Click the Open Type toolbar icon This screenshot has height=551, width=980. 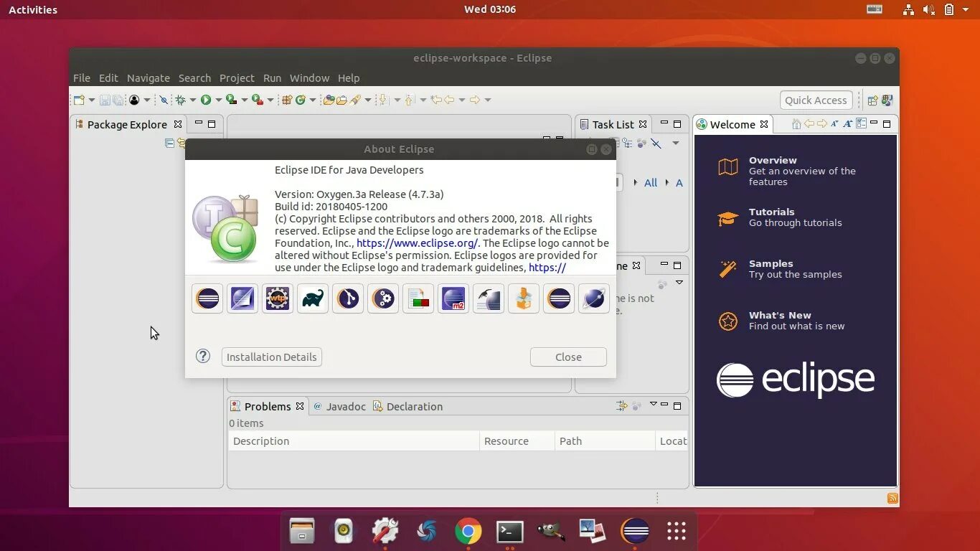click(329, 100)
